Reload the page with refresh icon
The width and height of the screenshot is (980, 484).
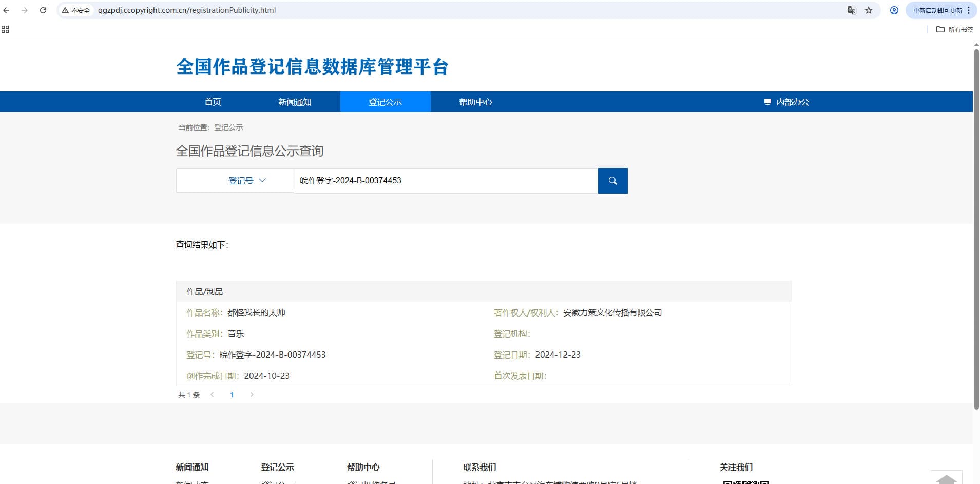(43, 10)
